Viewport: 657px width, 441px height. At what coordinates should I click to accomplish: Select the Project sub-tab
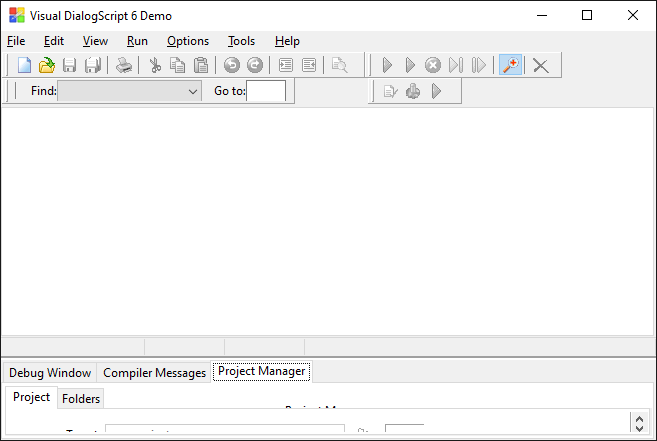point(31,397)
